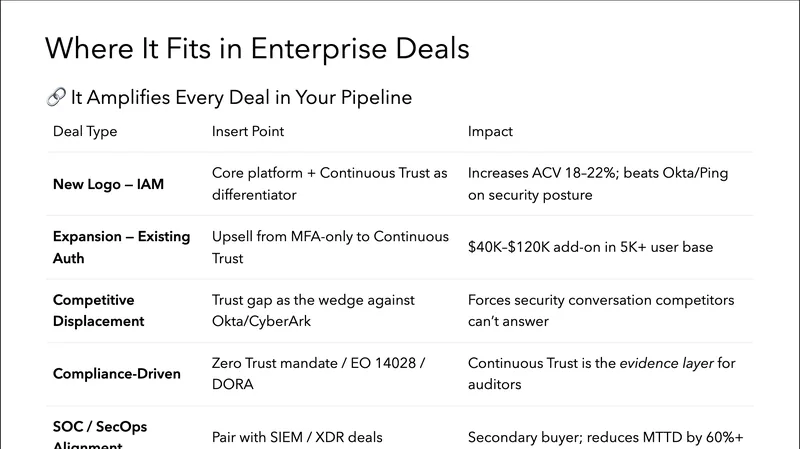
Task: Select the 'It Amplifies Every Deal' subtitle
Action: coord(241,98)
